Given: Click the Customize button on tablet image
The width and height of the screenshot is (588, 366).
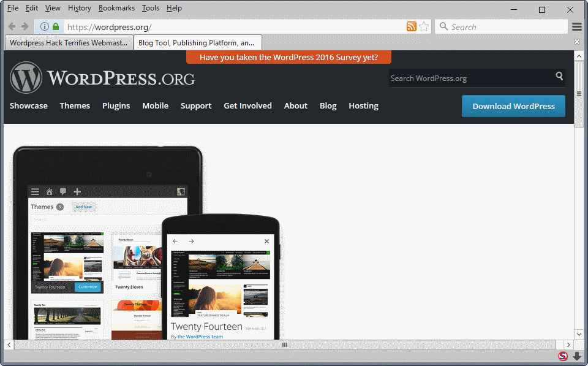Looking at the screenshot, I should [x=88, y=287].
